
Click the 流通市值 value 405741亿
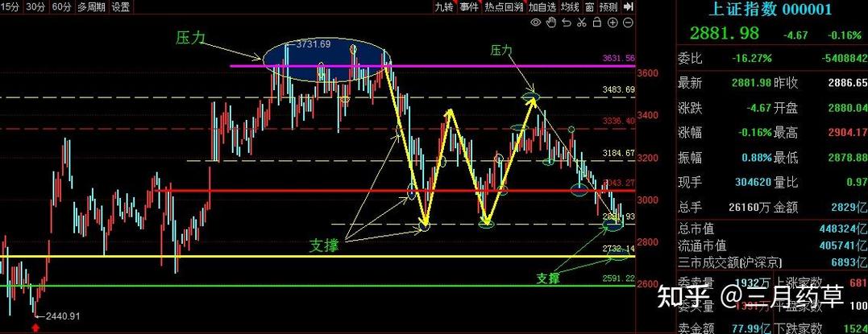(842, 245)
